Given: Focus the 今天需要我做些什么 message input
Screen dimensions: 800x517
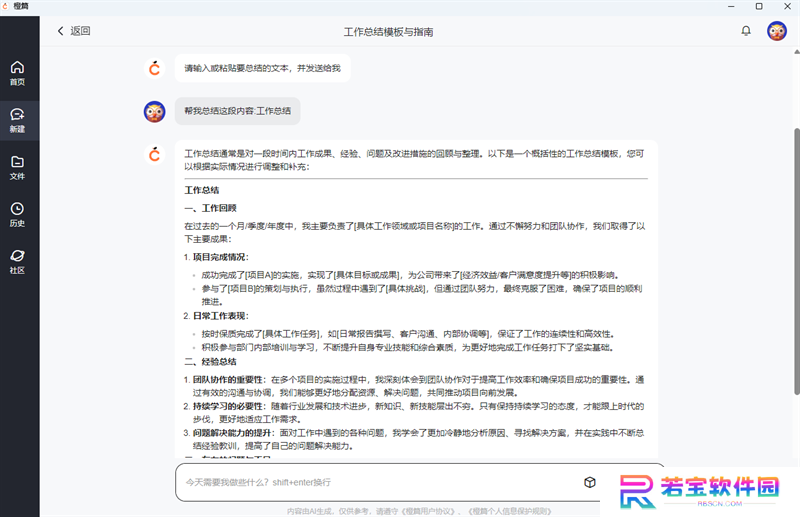Looking at the screenshot, I should (380, 482).
